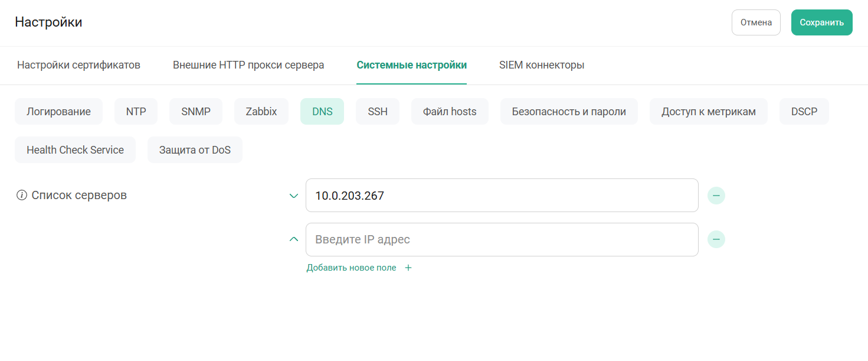868x361 pixels.
Task: Open the Защита от DoS section
Action: click(x=195, y=149)
